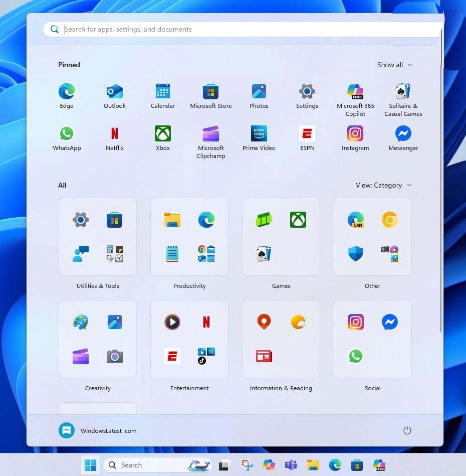Open the View: Category dropdown
Screen dimensions: 466x476
coord(383,185)
